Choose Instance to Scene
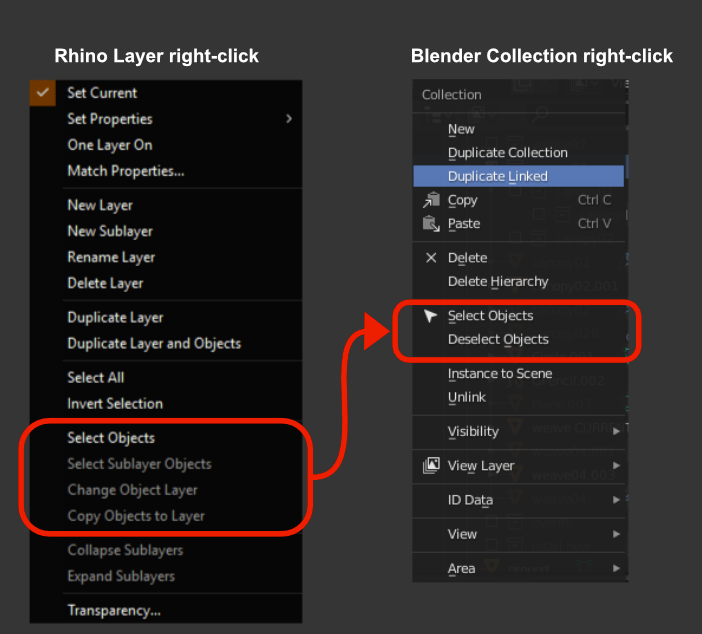The image size is (702, 634). pos(500,373)
